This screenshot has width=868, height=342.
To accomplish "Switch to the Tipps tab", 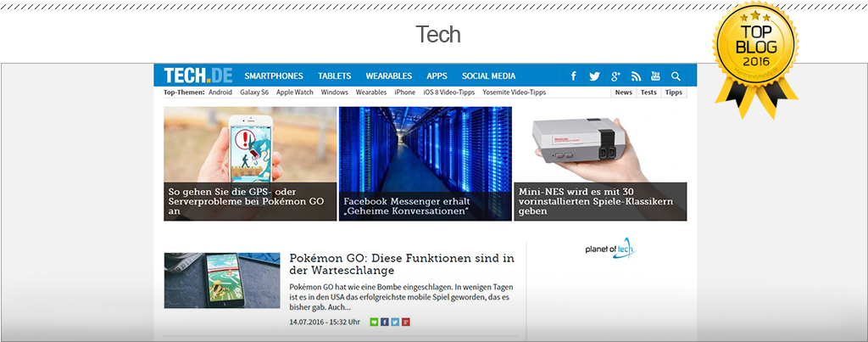I will point(674,92).
